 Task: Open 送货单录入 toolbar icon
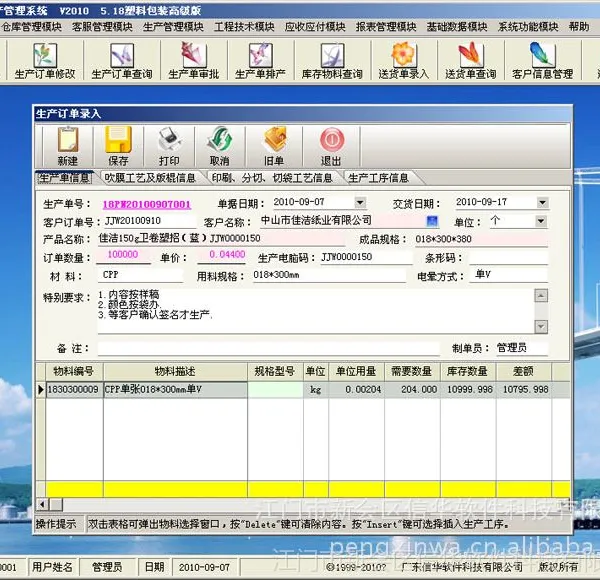pyautogui.click(x=403, y=60)
